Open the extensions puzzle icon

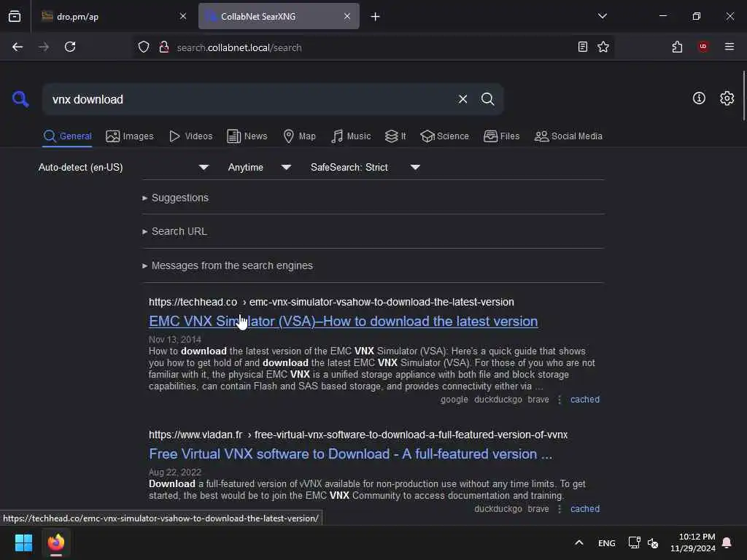(677, 47)
